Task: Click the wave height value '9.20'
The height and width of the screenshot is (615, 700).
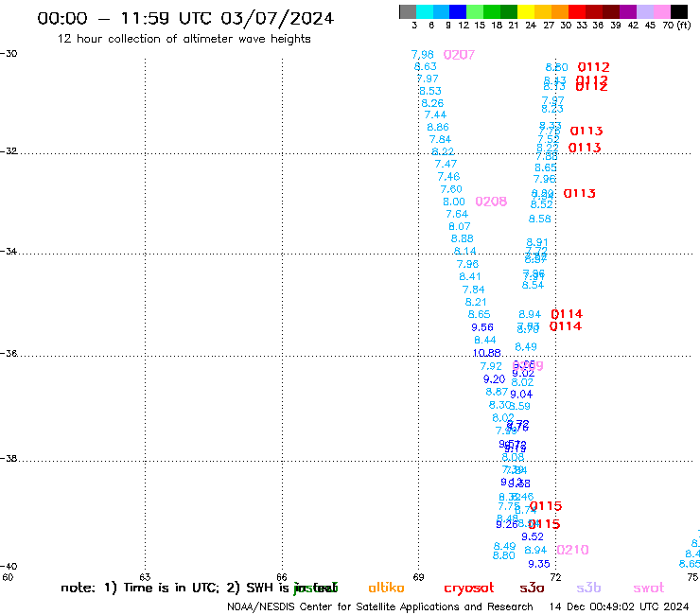Action: point(494,379)
